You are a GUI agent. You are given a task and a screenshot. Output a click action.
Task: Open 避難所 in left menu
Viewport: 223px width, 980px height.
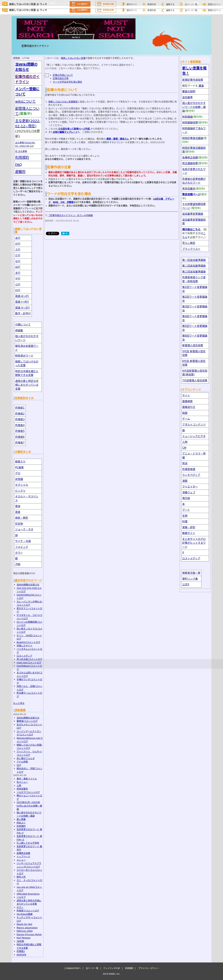pyautogui.click(x=20, y=172)
